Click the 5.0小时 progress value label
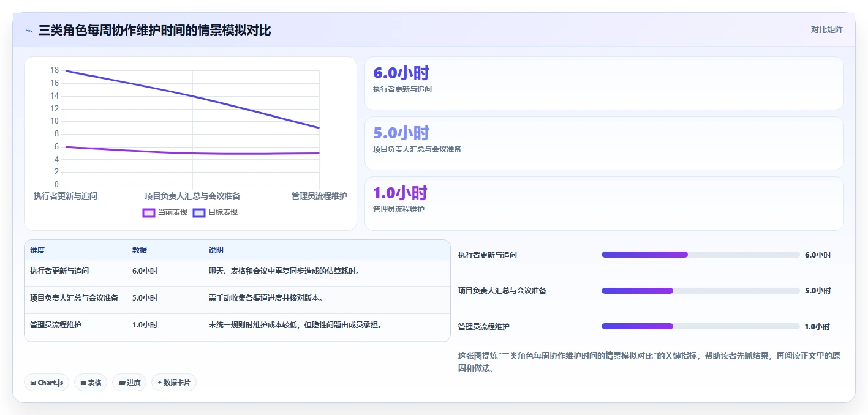The width and height of the screenshot is (868, 415). (818, 291)
